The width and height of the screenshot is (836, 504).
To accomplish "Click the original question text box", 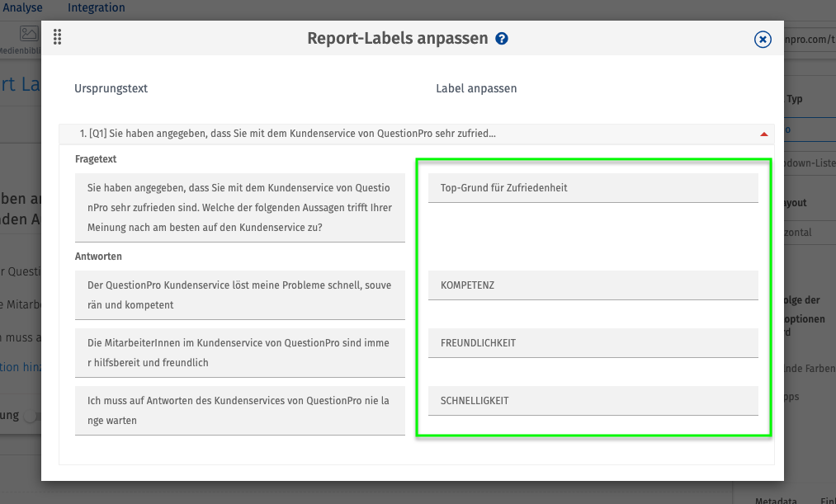I will (239, 207).
